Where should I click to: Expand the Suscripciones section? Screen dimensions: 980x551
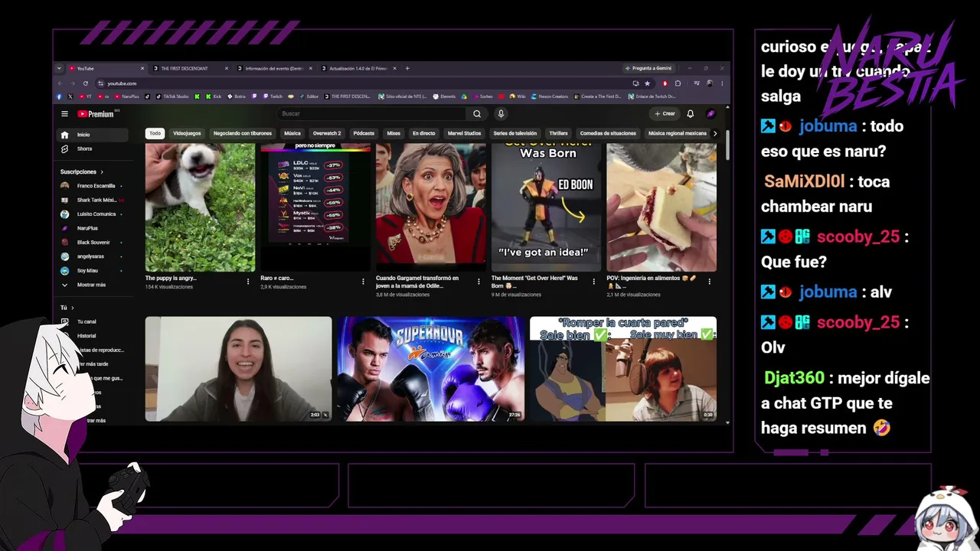(x=82, y=172)
